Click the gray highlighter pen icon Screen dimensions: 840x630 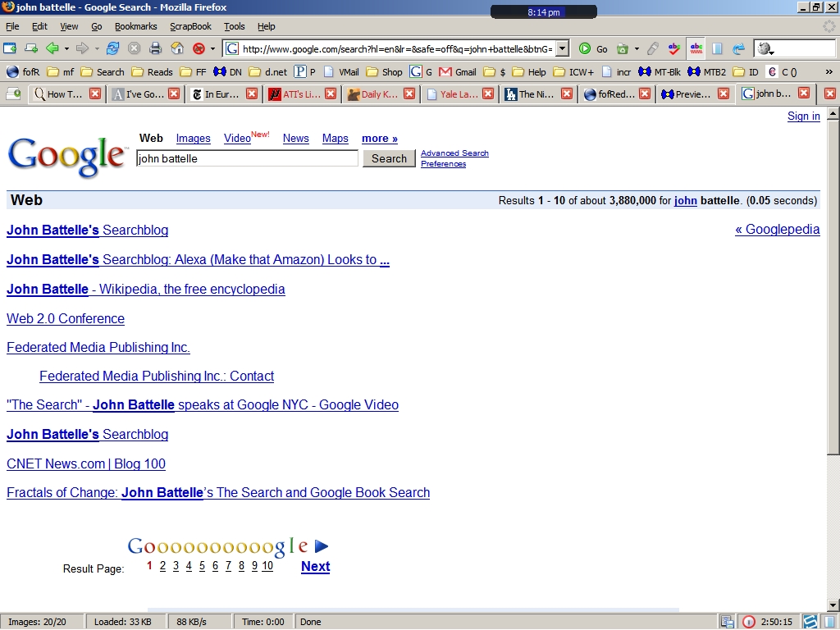click(652, 48)
